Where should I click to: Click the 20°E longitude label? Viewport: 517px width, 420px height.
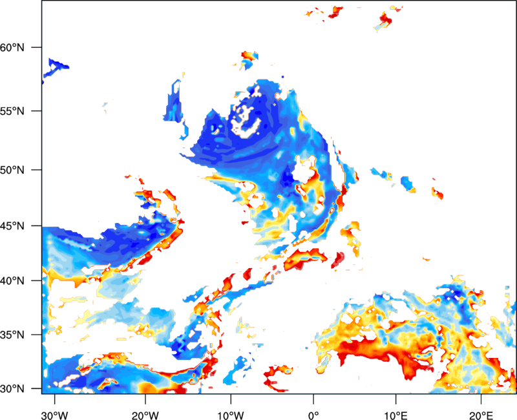[481, 415]
